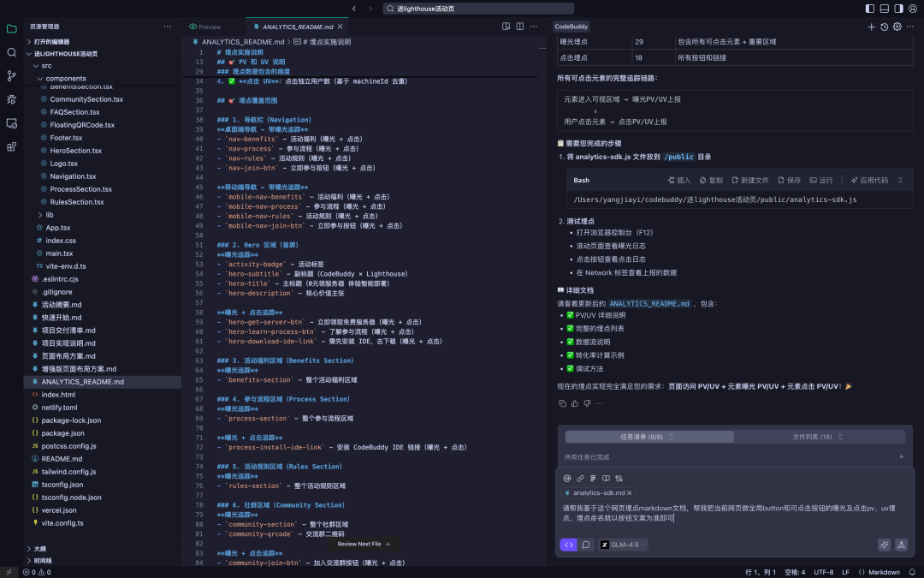924x578 pixels.
Task: Switch to Chat mode
Action: click(x=586, y=545)
